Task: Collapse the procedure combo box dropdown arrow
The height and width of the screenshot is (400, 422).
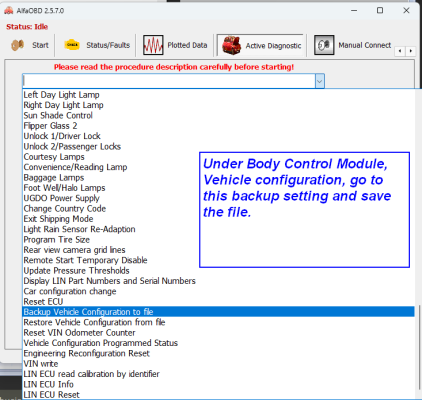Action: pos(319,81)
